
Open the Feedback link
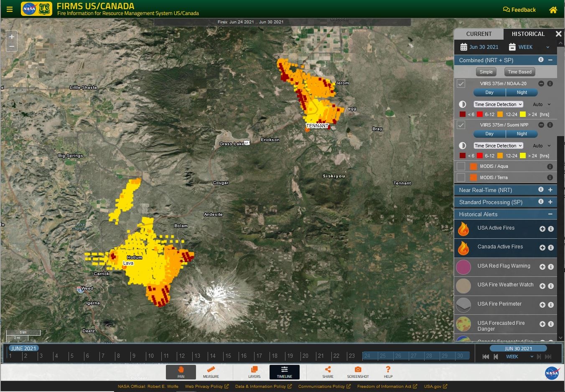519,10
